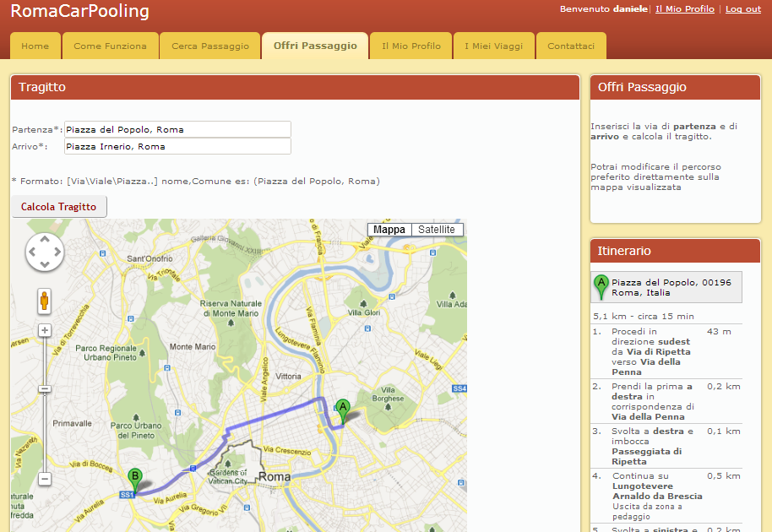Click the SS1 road shield on the map
The image size is (772, 532).
coord(127,495)
